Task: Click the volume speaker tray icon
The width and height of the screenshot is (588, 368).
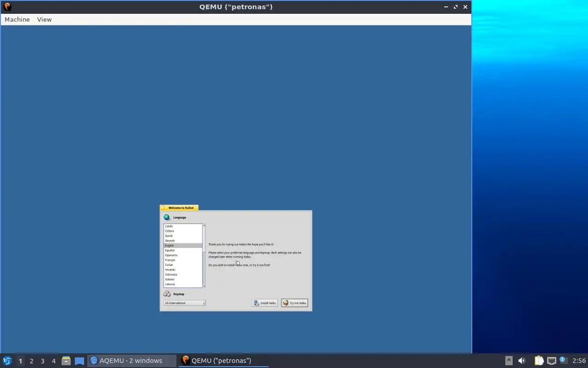Action: click(x=522, y=361)
